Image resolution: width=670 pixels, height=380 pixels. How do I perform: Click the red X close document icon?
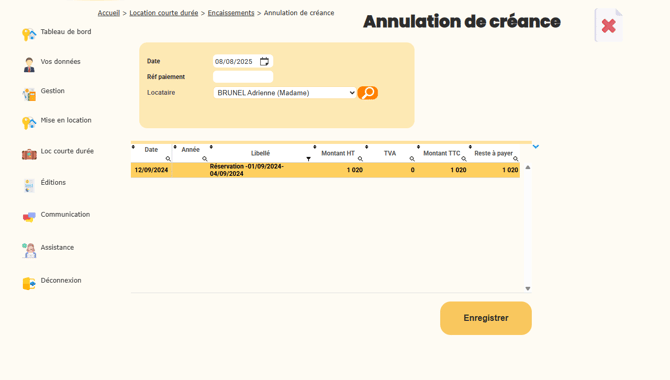click(x=608, y=26)
